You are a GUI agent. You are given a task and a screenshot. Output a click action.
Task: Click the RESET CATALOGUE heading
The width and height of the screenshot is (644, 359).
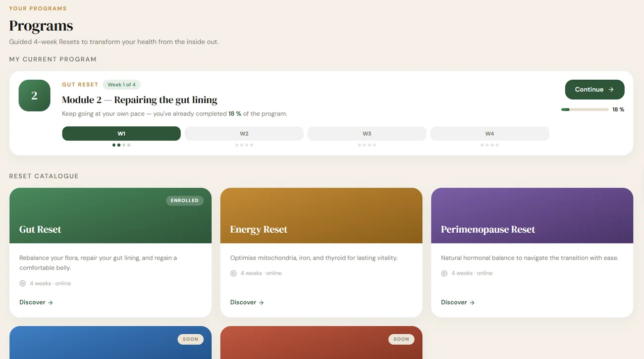point(44,176)
